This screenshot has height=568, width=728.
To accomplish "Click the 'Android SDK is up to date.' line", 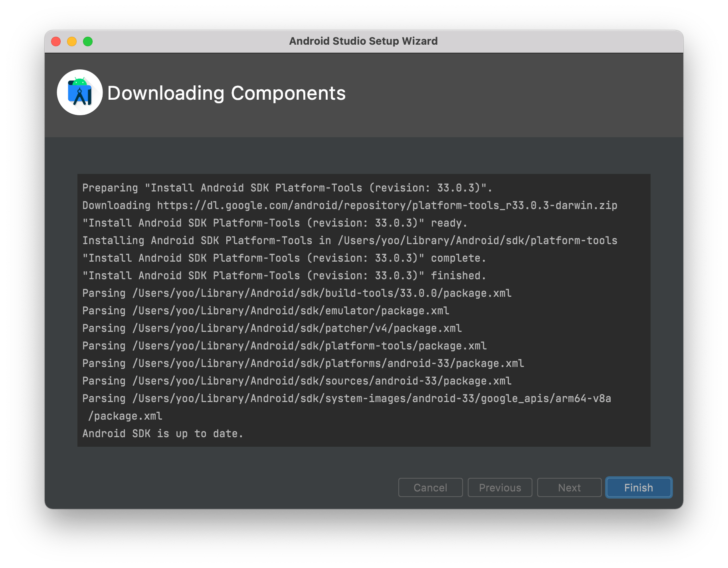I will click(162, 434).
